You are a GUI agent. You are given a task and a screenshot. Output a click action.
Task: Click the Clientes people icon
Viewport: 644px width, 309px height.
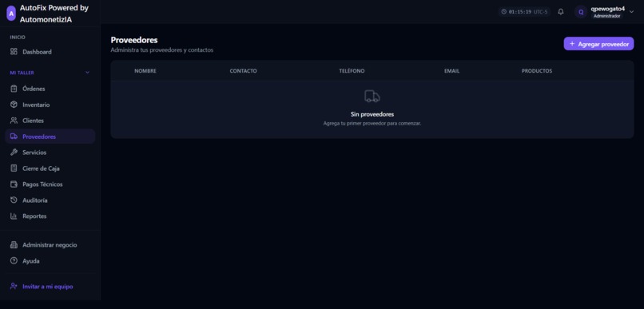[x=14, y=121]
